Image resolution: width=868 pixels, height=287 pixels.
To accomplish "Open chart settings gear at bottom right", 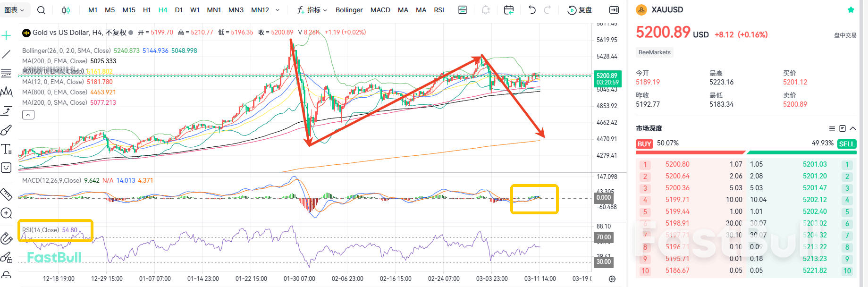I will 612,279.
